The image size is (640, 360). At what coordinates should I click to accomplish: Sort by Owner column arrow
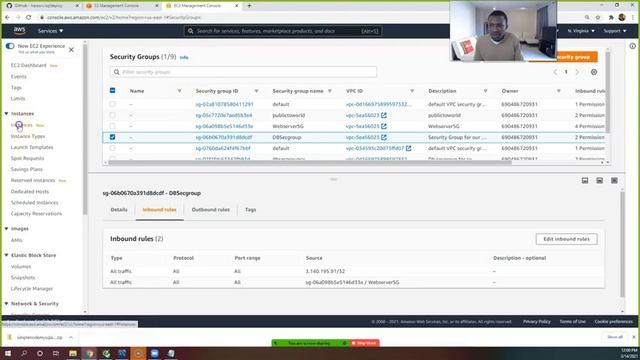click(x=558, y=91)
